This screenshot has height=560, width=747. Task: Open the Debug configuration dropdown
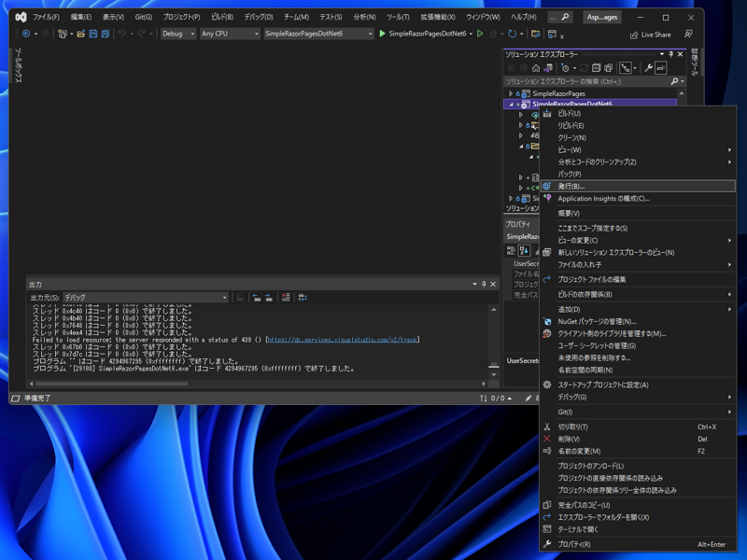178,34
